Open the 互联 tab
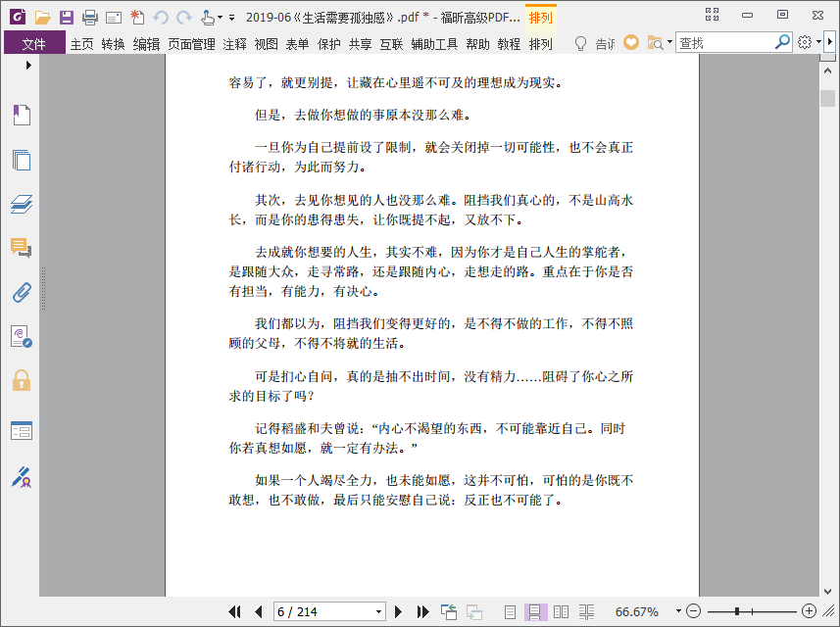 pos(391,44)
